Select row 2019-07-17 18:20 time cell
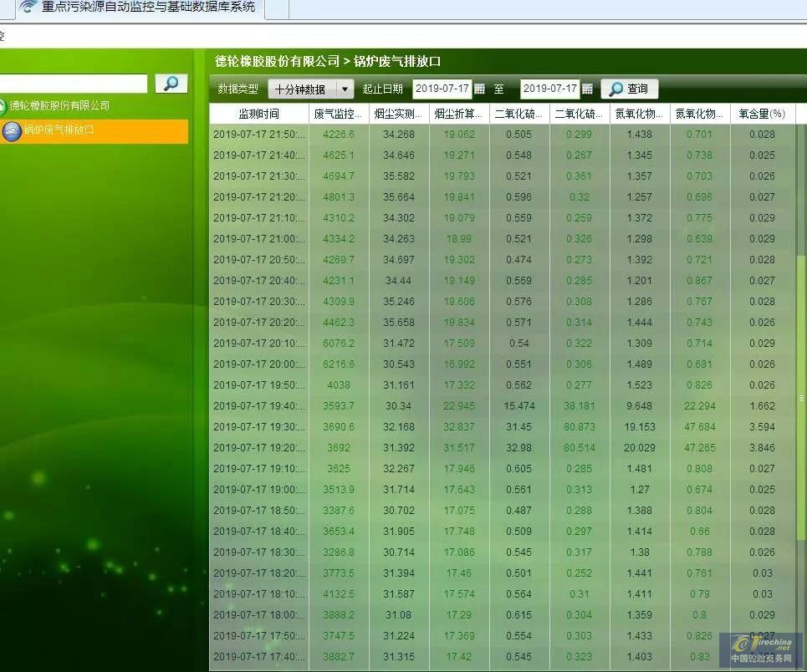The width and height of the screenshot is (807, 672). [x=259, y=573]
